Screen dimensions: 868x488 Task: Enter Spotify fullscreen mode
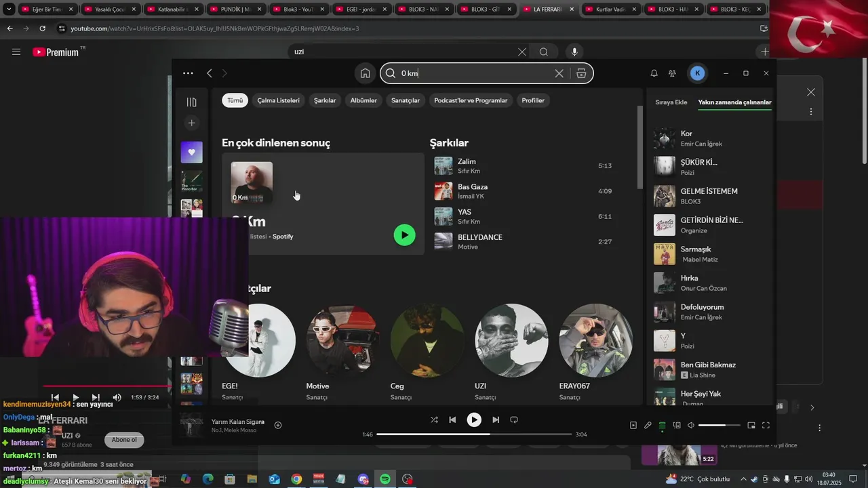[766, 425]
